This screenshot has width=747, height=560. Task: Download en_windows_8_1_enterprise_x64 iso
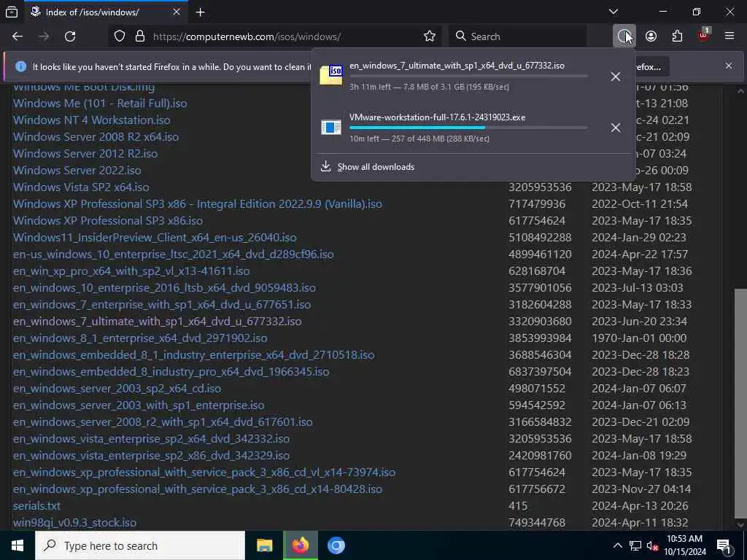tap(140, 338)
